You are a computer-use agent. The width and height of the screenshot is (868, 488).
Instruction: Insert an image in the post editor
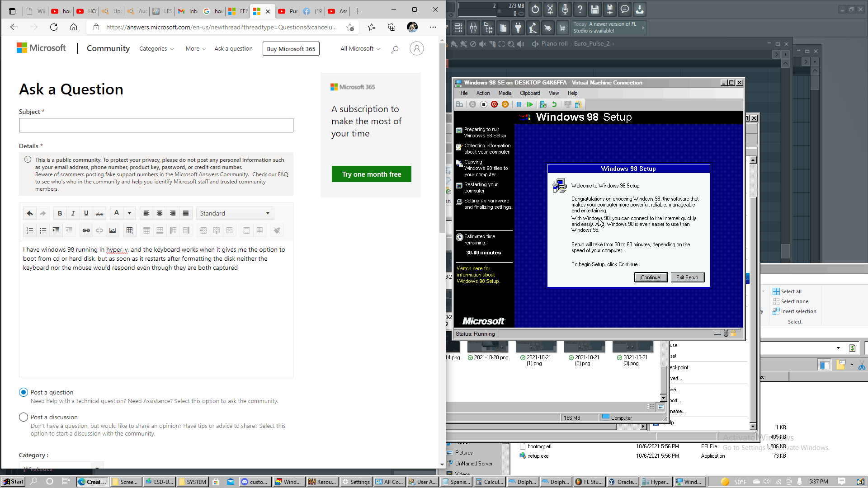click(x=113, y=230)
